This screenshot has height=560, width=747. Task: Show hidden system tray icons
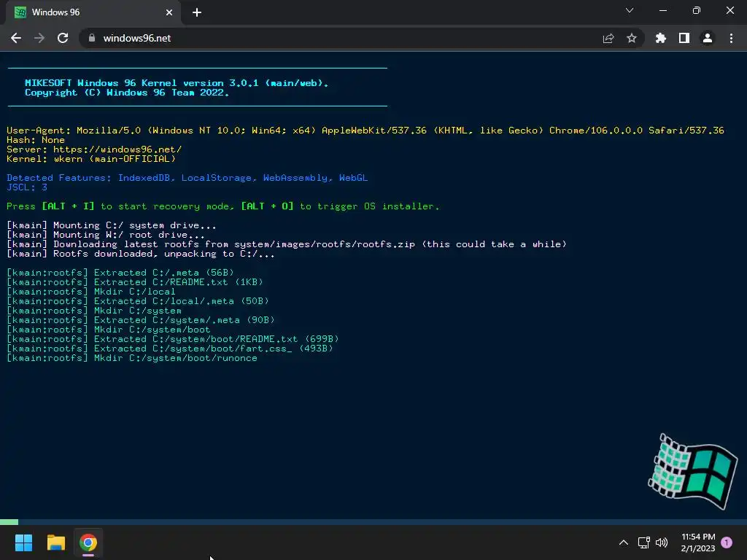click(623, 542)
